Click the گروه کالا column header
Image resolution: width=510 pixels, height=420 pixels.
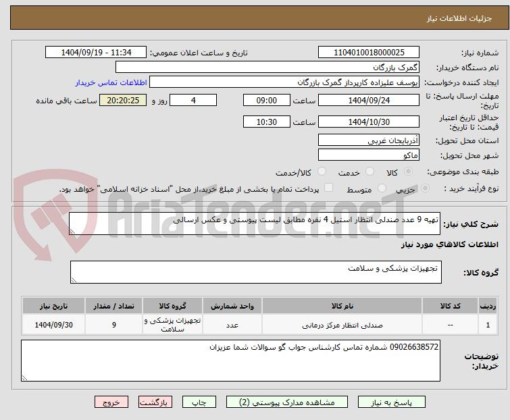coord(172,306)
